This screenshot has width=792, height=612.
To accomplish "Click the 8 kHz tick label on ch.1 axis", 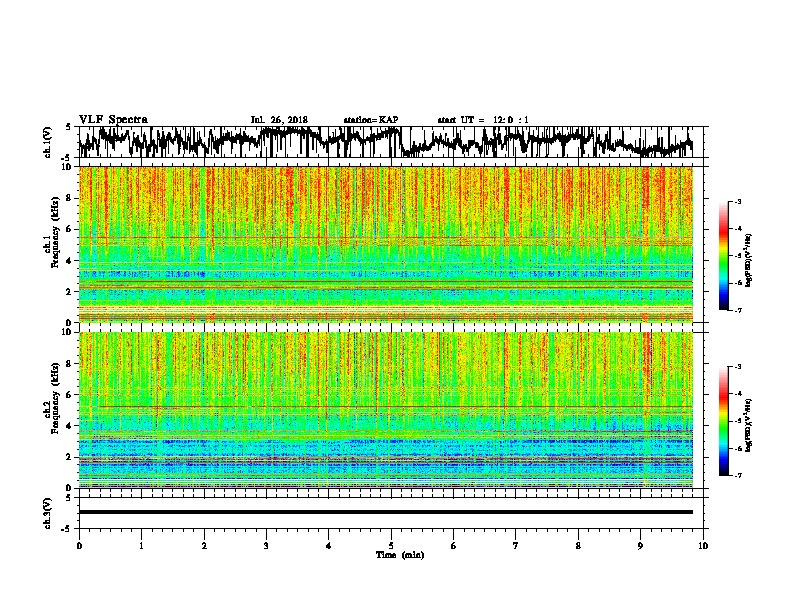I will click(69, 198).
